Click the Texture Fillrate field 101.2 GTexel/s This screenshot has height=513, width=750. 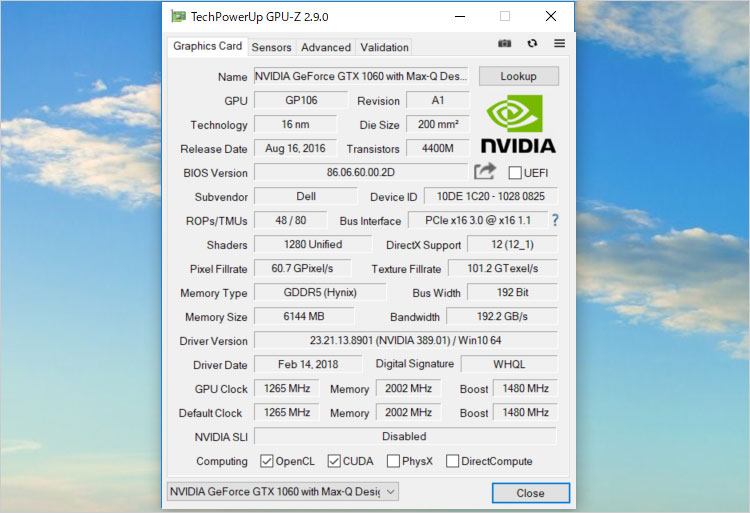click(503, 268)
